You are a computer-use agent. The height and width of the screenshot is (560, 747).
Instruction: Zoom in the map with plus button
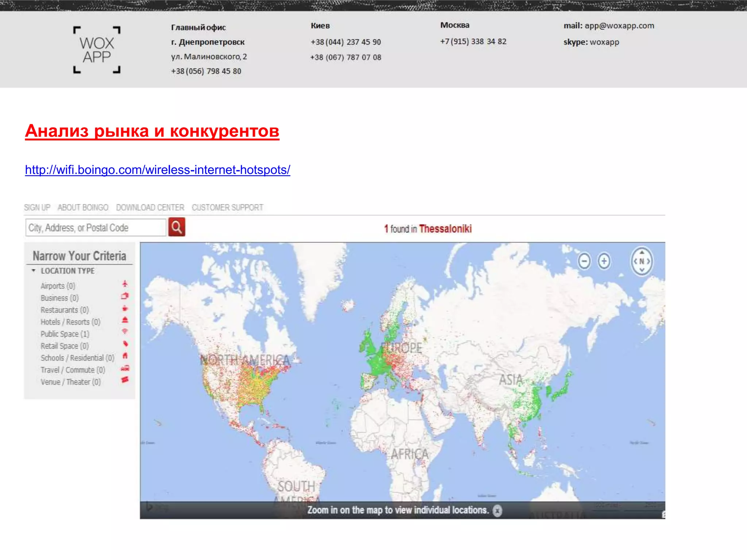coord(604,261)
